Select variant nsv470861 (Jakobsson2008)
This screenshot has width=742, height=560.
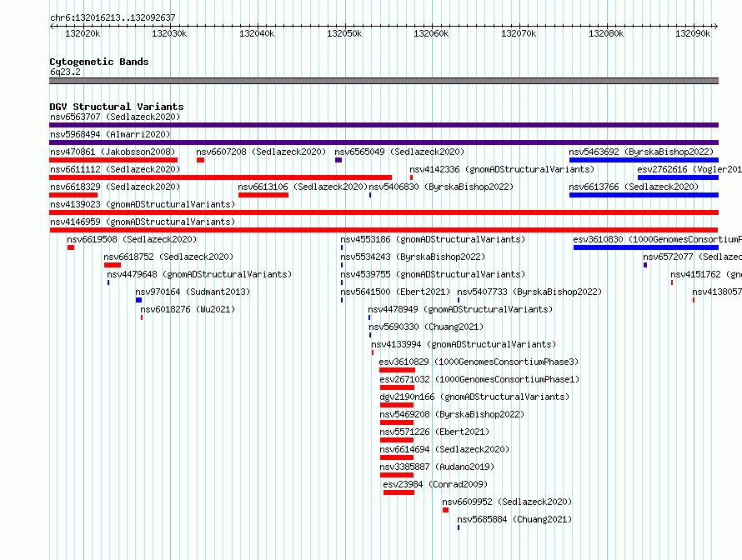113,152
